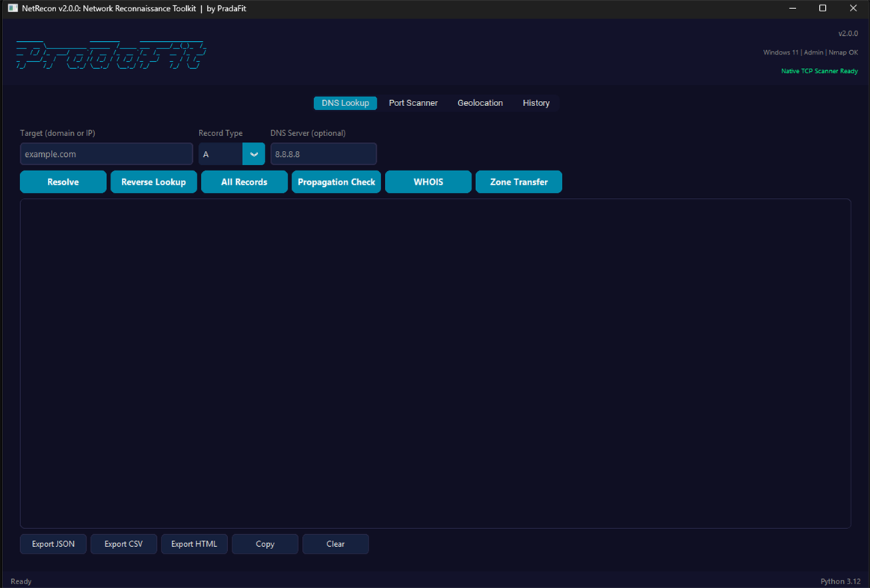Export results as HTML

click(x=194, y=544)
